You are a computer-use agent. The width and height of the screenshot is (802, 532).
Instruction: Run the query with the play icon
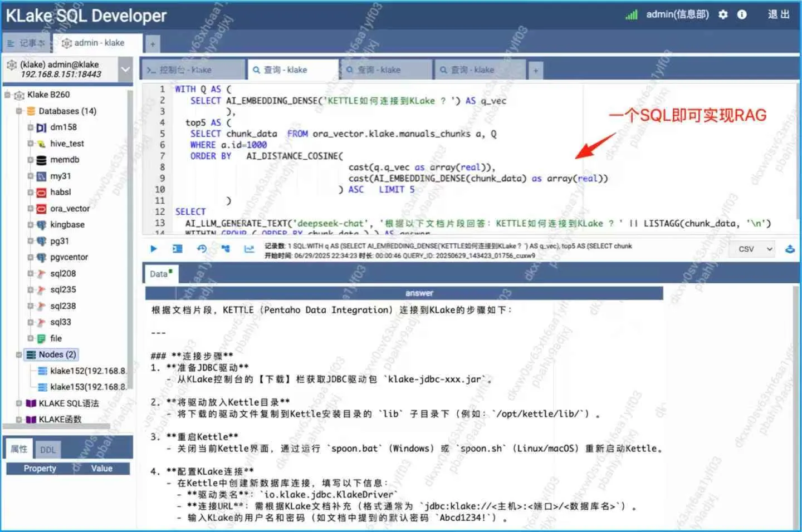pyautogui.click(x=154, y=249)
